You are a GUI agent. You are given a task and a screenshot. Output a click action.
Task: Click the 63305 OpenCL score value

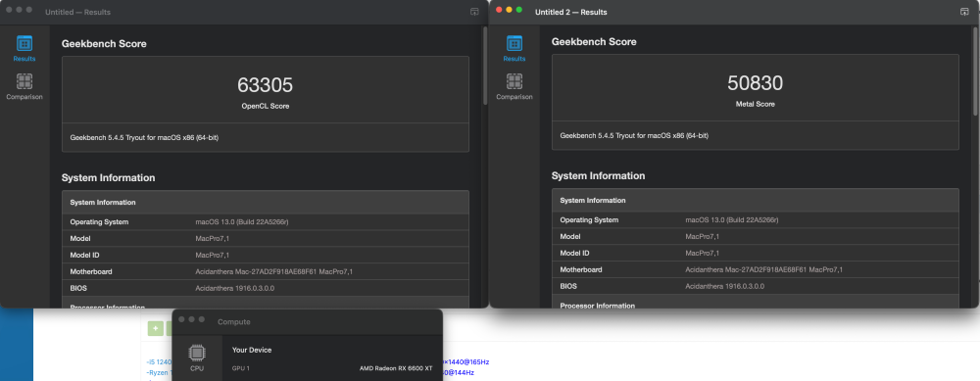(x=265, y=85)
